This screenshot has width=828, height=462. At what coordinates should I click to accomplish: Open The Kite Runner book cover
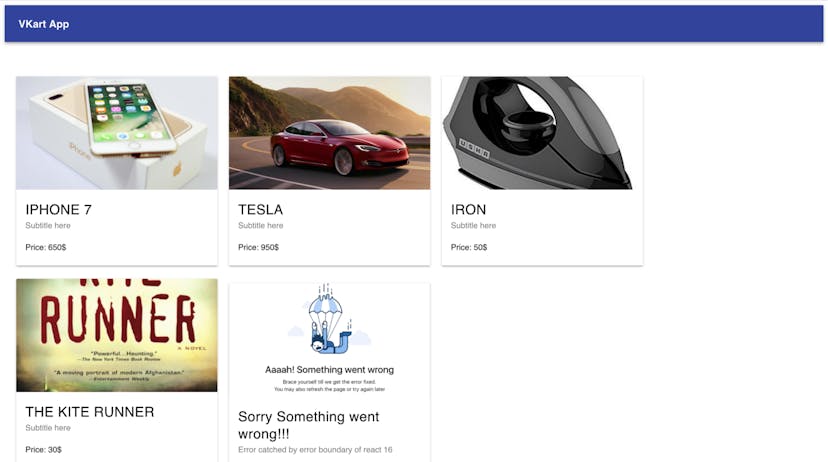click(117, 335)
